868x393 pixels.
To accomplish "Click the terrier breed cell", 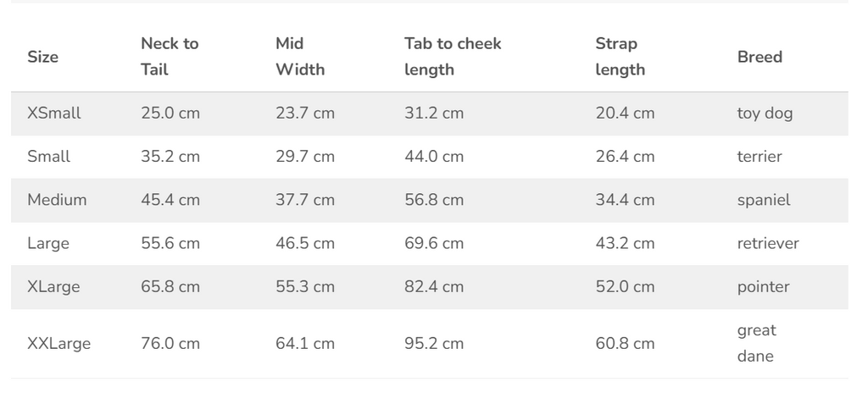I will pos(759,156).
